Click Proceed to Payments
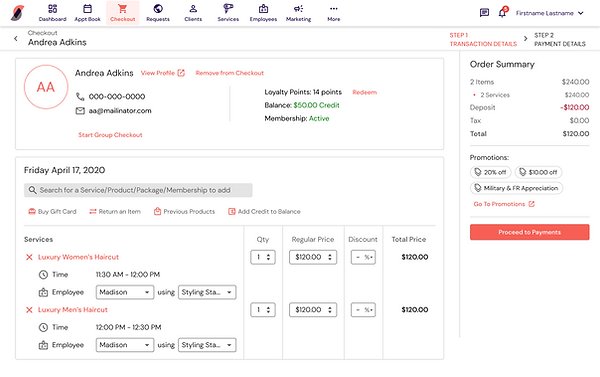This screenshot has height=377, width=600. pyautogui.click(x=530, y=232)
